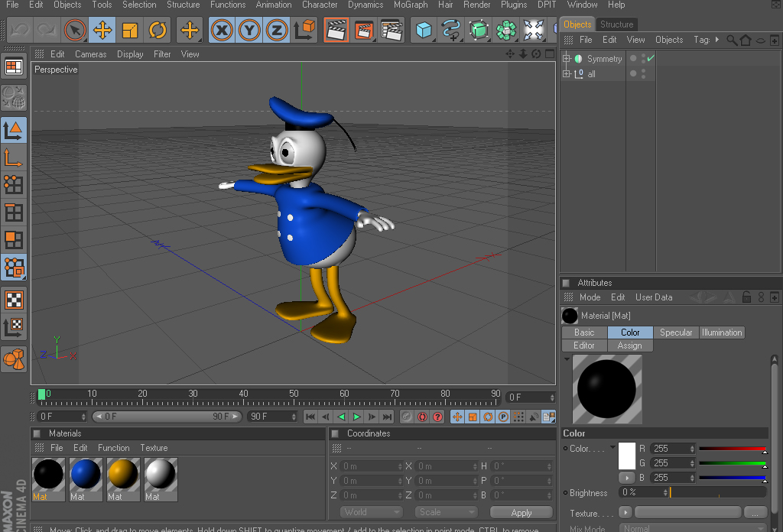Click the Redo arrow icon
The image size is (783, 532).
coord(47,30)
